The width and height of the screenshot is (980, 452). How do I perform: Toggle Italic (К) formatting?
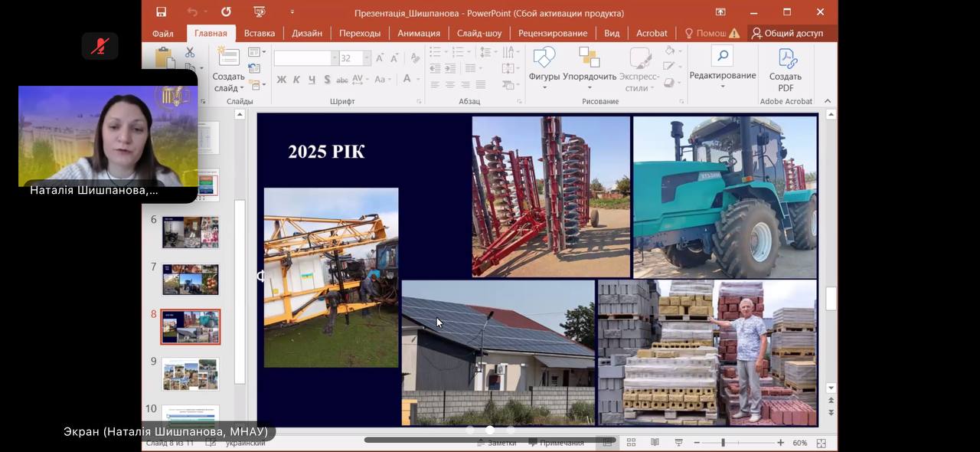coord(296,80)
